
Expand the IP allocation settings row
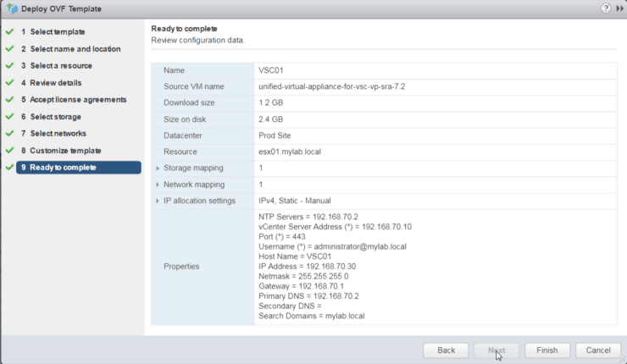point(158,201)
